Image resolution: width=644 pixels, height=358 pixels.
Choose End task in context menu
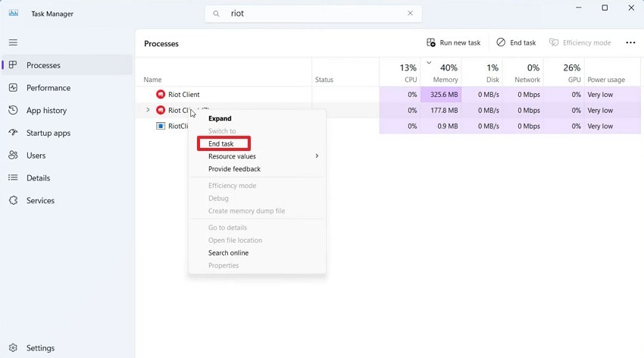point(221,144)
